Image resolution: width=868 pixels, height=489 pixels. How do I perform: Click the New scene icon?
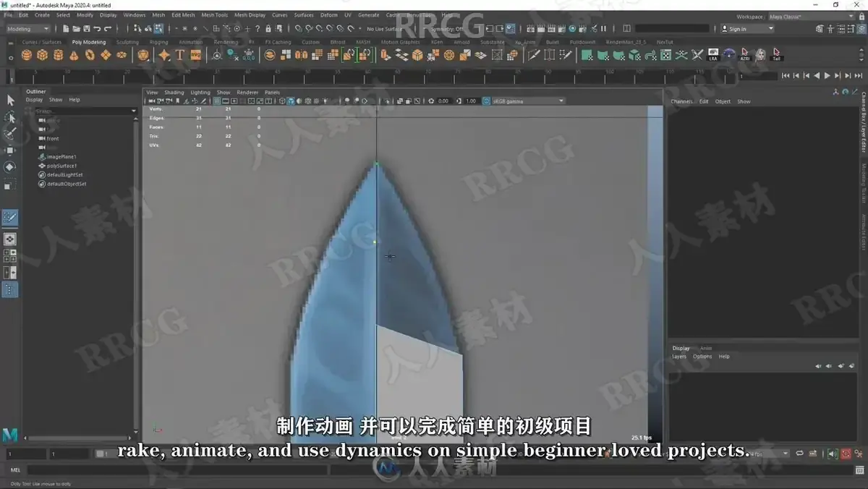click(66, 29)
